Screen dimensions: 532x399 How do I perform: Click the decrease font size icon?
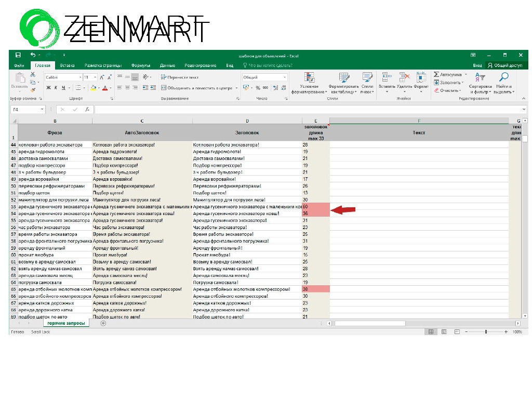click(x=109, y=77)
